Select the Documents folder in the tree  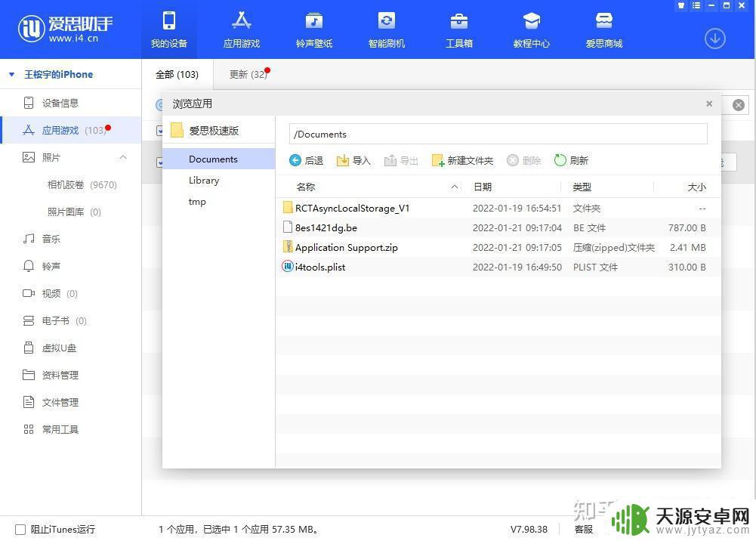(x=219, y=159)
